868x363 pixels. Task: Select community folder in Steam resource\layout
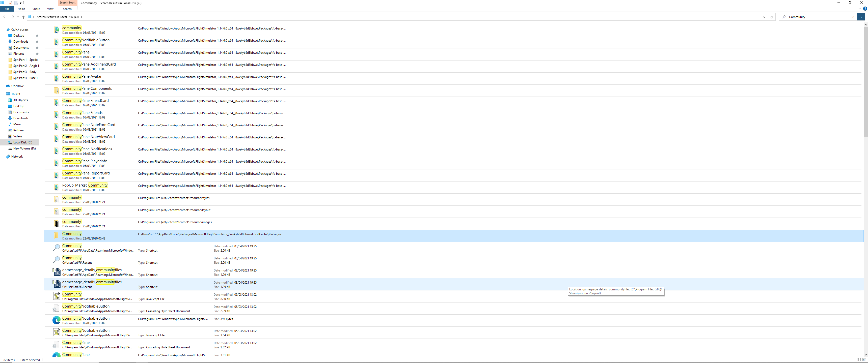(x=453, y=211)
